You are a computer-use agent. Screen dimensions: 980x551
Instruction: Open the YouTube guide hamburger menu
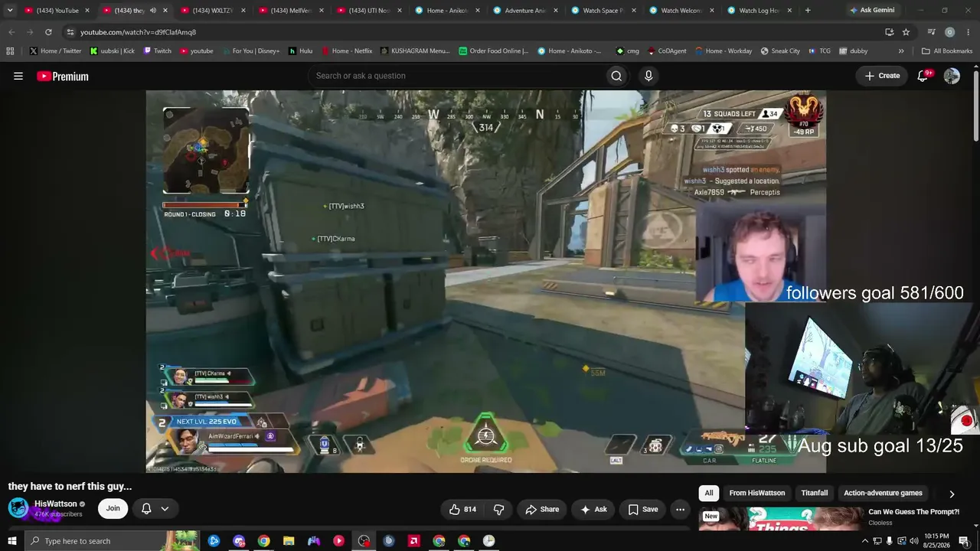coord(18,76)
